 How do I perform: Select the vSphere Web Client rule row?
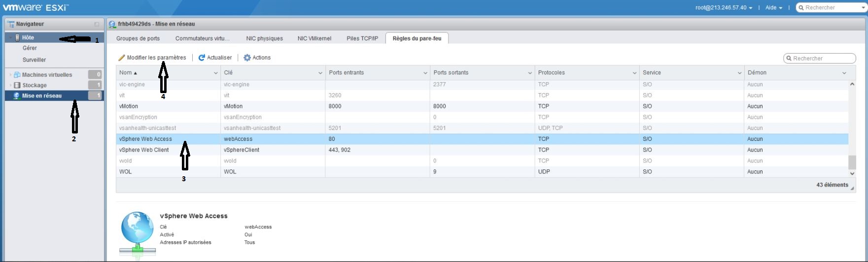[482, 150]
